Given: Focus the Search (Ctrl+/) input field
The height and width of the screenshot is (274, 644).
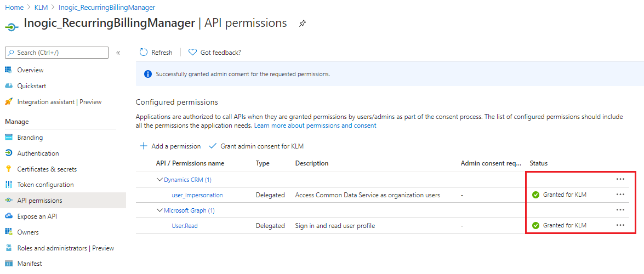Looking at the screenshot, I should [x=56, y=53].
